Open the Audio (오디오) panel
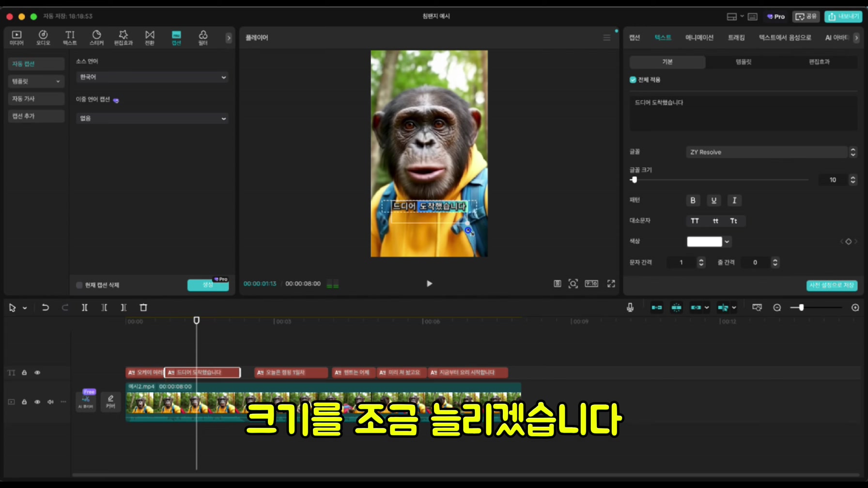 (x=43, y=37)
